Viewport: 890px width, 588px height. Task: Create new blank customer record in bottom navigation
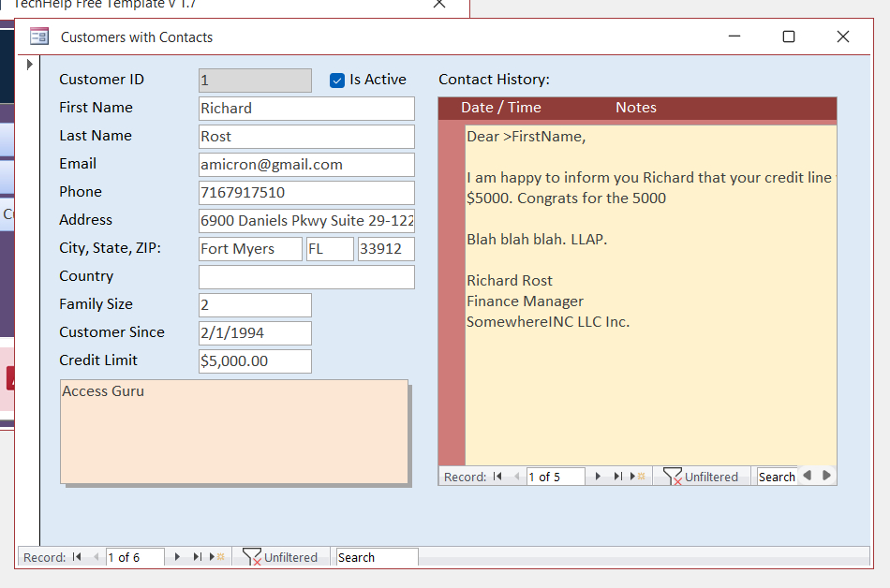click(x=218, y=557)
